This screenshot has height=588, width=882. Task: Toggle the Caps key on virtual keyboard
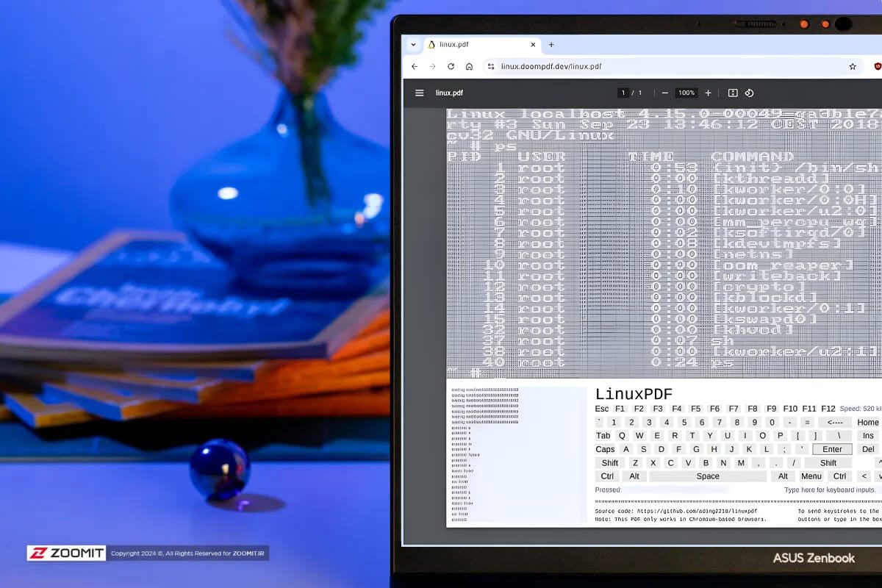[x=605, y=449]
